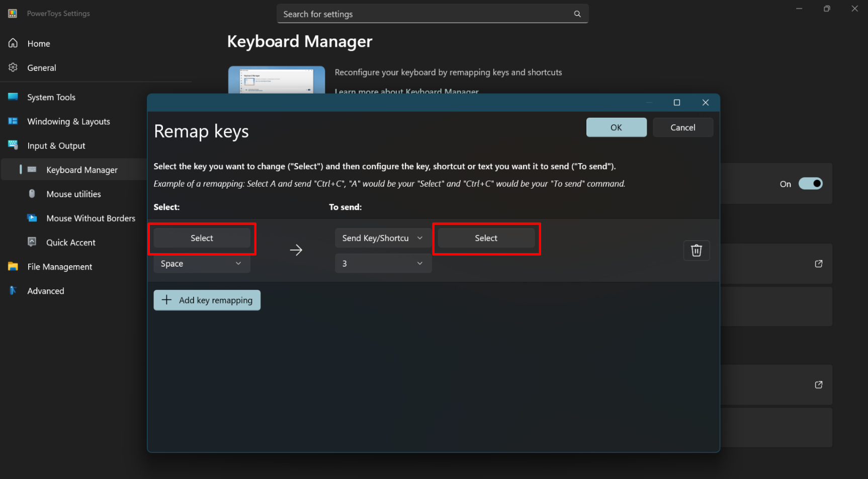Click the Keyboard Manager sidebar icon

tap(32, 170)
